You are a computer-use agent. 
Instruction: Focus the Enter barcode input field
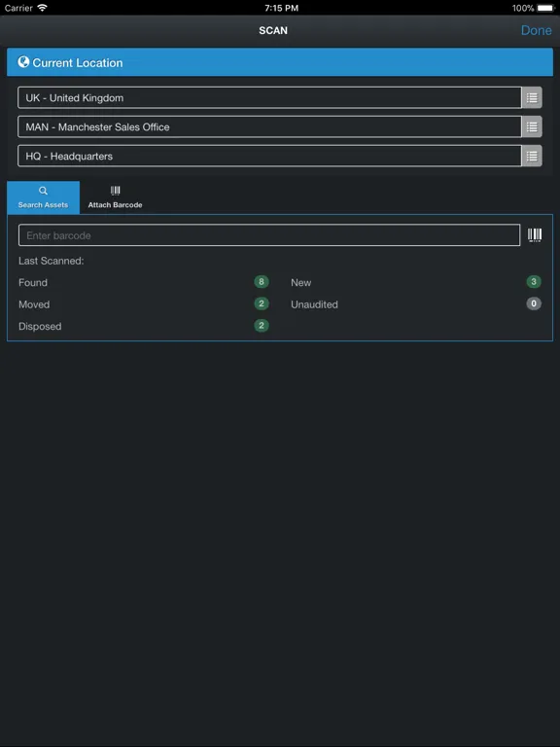[x=269, y=235]
